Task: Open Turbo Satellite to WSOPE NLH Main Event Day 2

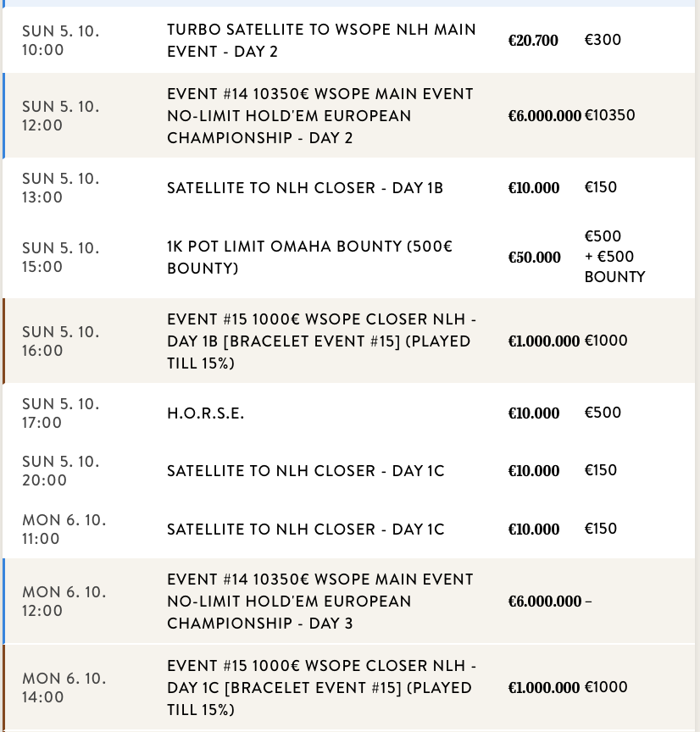Action: click(321, 40)
